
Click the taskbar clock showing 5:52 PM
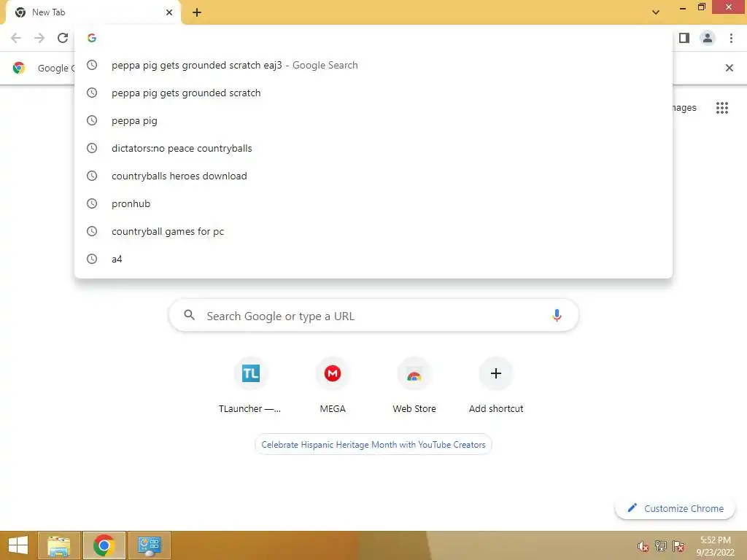715,546
